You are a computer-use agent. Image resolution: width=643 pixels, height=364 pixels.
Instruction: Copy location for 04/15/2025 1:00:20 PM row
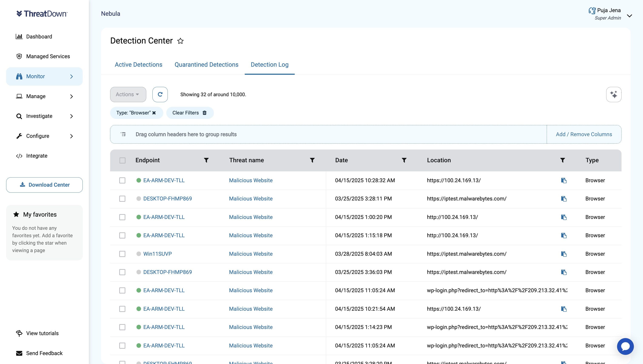[564, 217]
